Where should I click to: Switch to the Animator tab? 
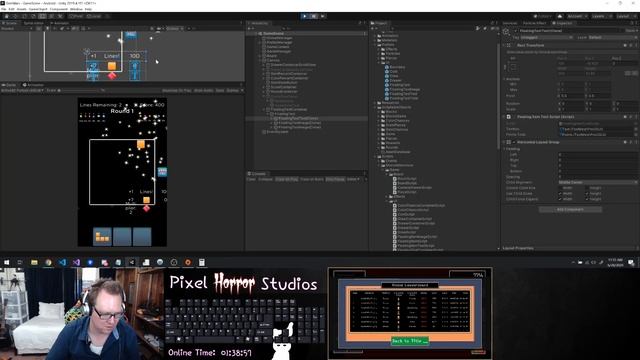click(x=60, y=23)
